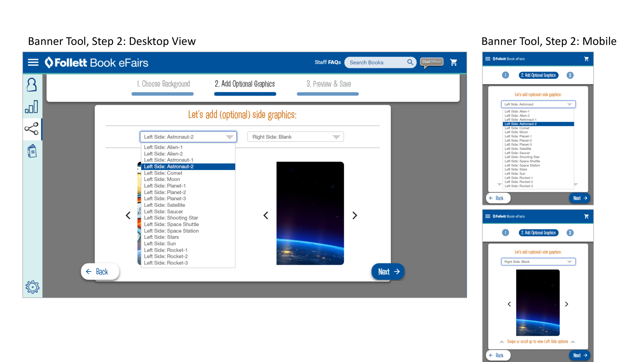This screenshot has width=644, height=362.
Task: Click Back in top mobile view
Action: [x=498, y=198]
